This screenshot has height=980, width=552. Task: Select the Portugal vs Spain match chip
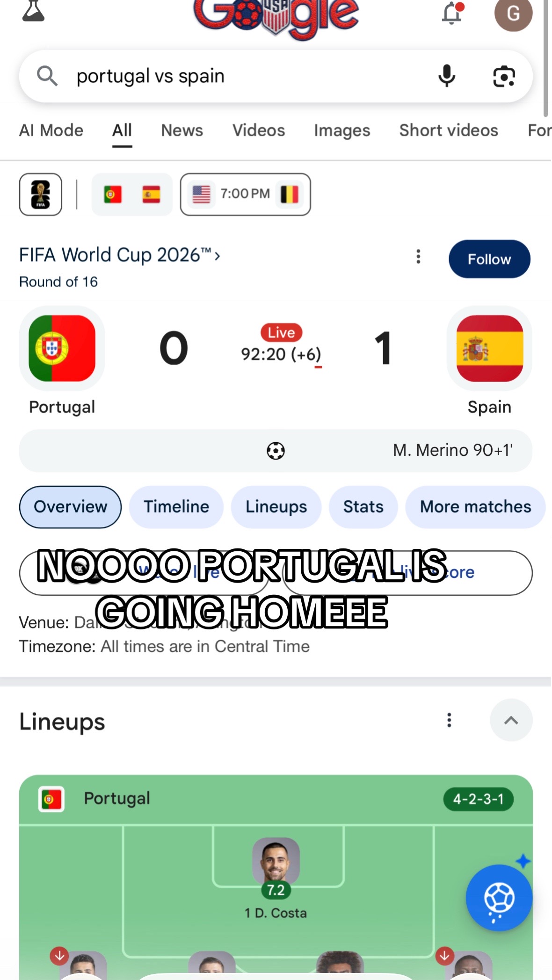132,195
